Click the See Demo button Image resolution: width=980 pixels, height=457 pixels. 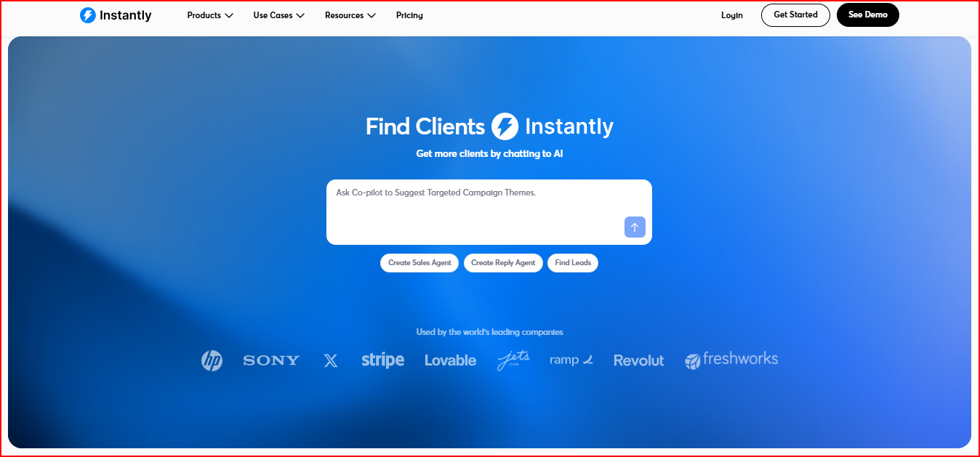(x=868, y=15)
